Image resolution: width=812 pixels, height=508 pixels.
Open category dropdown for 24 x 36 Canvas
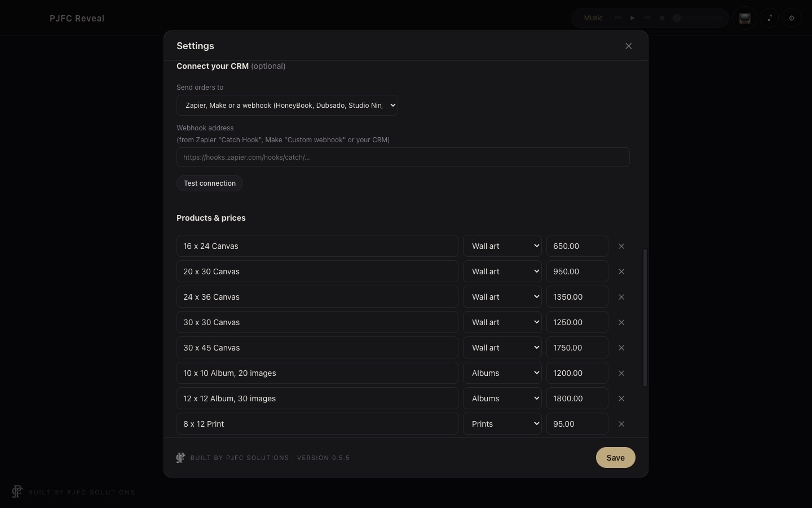pyautogui.click(x=502, y=297)
